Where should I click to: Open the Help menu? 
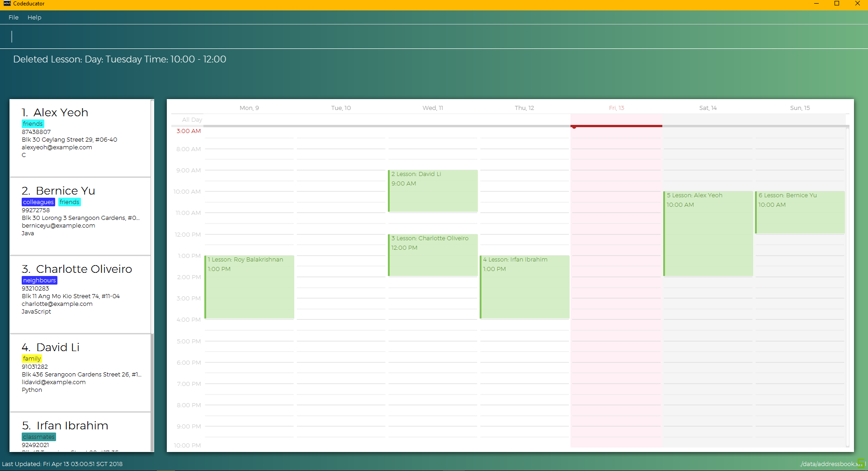point(34,17)
